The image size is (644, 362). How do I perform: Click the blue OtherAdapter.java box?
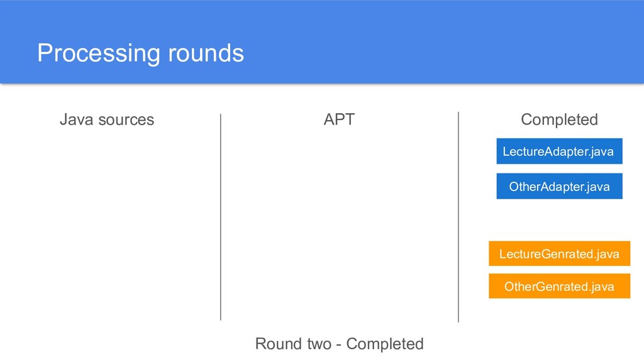click(x=559, y=187)
